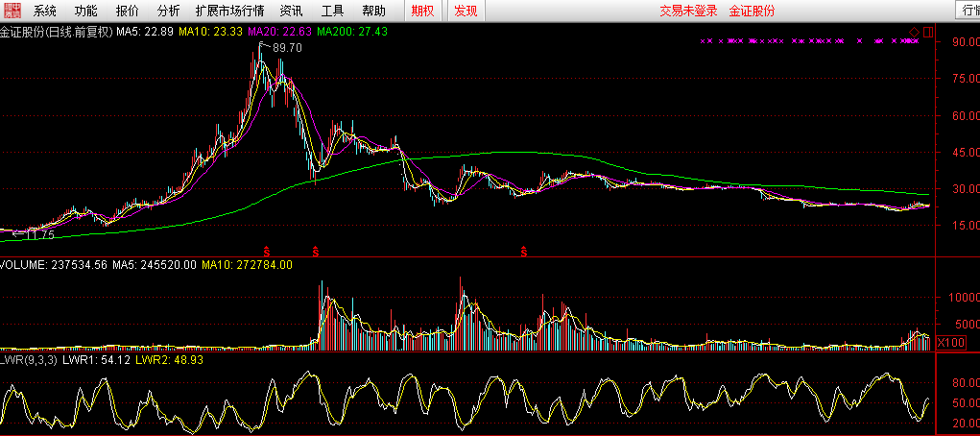Click the rightmost red $ marker below chart

tap(524, 250)
